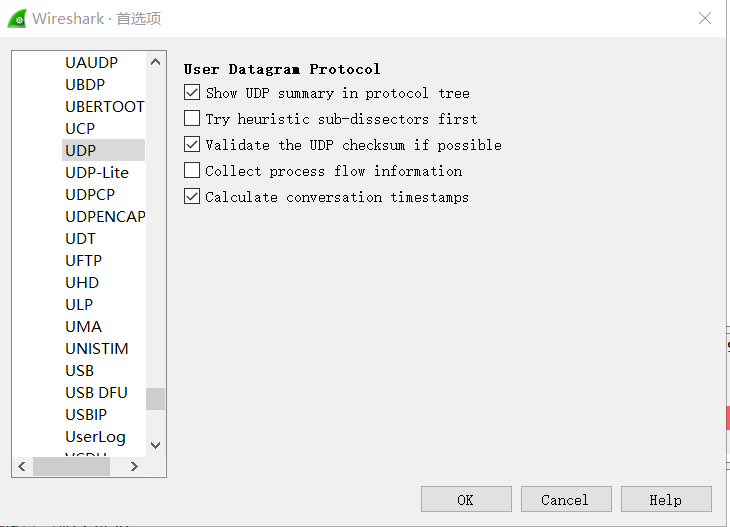Click horizontal scroll left arrow of protocol list

point(22,466)
